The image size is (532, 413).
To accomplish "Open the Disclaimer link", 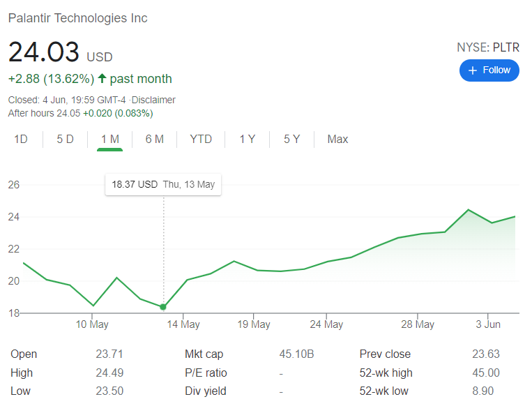I will (153, 100).
